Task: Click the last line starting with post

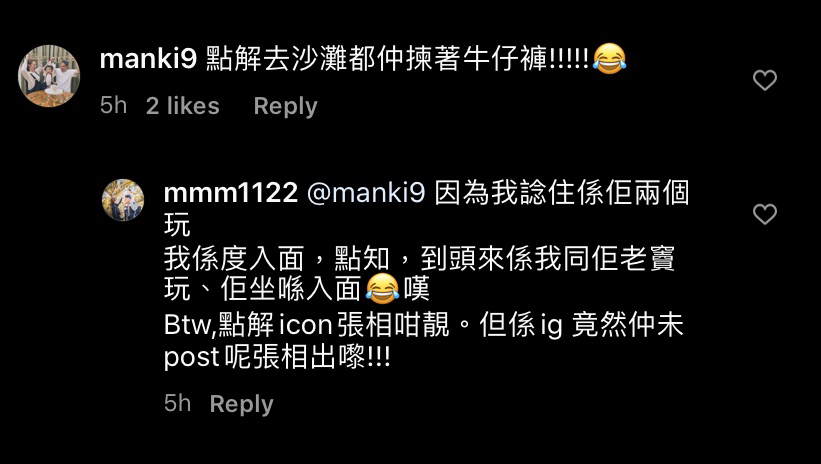Action: pyautogui.click(x=277, y=358)
